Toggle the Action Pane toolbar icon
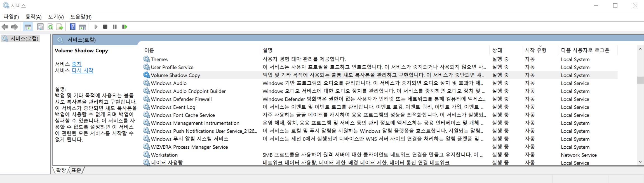The height and width of the screenshot is (183, 644). [x=82, y=27]
